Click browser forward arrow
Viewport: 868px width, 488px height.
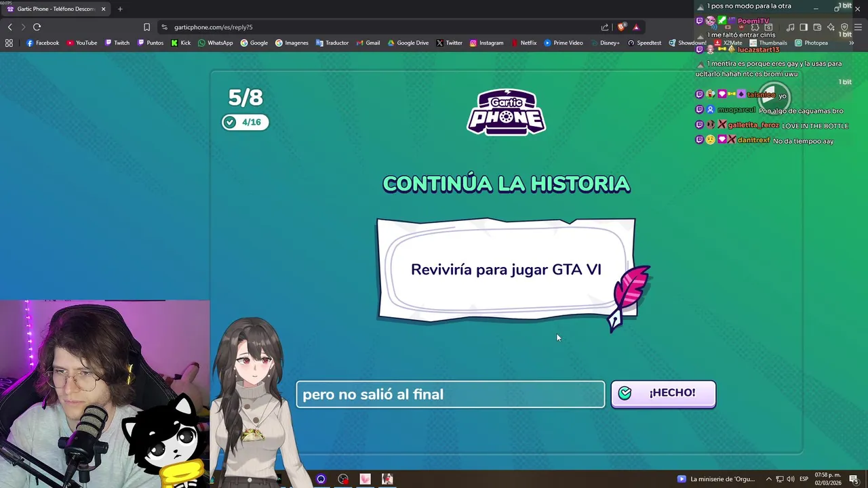[23, 27]
